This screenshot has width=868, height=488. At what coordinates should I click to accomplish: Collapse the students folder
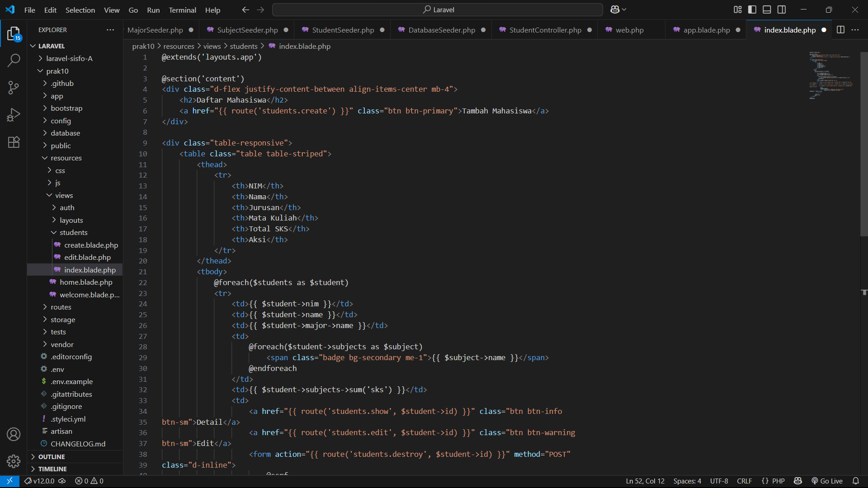pyautogui.click(x=73, y=232)
